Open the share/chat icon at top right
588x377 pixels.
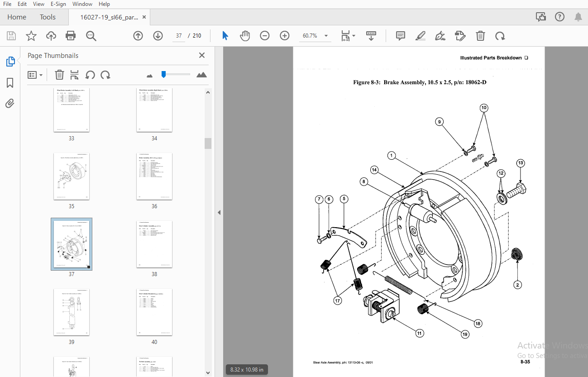coord(540,17)
